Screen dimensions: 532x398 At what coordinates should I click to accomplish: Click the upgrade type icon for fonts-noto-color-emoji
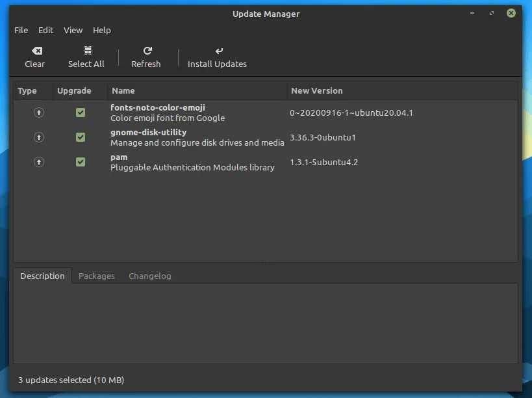pyautogui.click(x=39, y=113)
